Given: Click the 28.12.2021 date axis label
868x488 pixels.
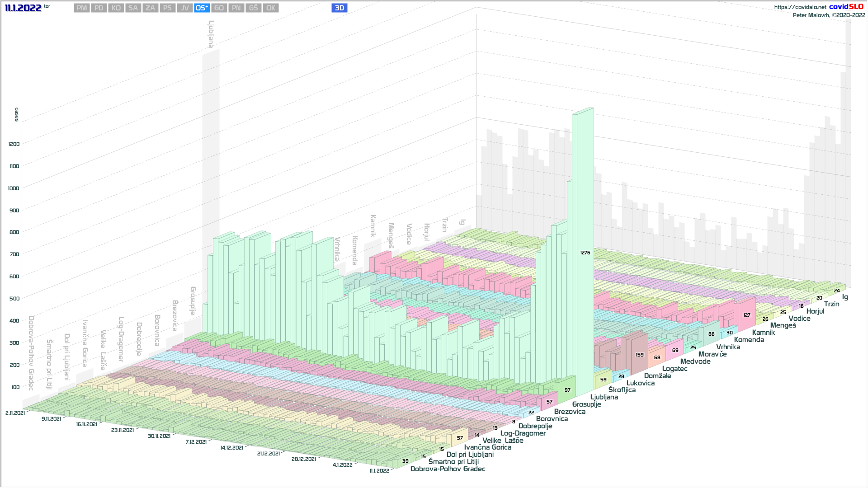Looking at the screenshot, I should coord(303,459).
